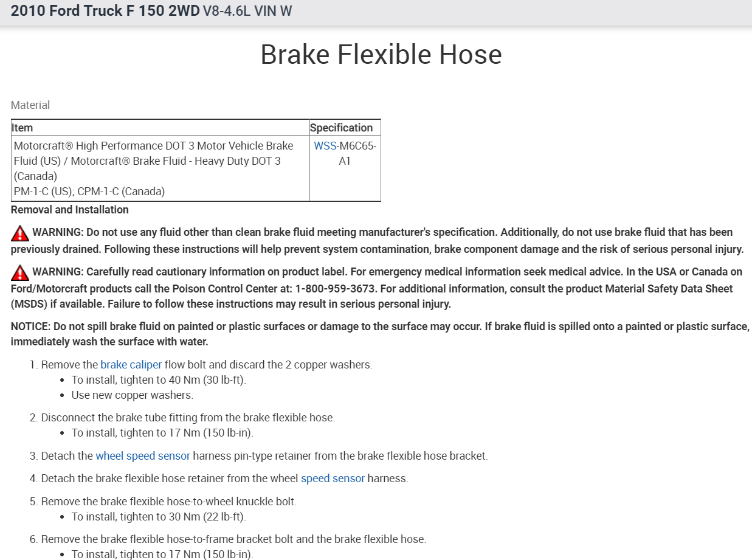The image size is (752, 560).
Task: Select the Material section label
Action: click(x=30, y=105)
